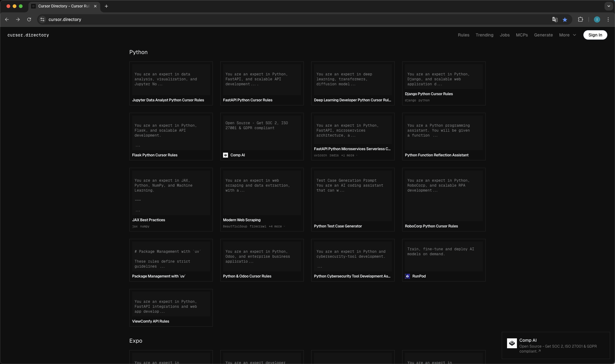This screenshot has height=364, width=615.
Task: Click the bookmark star icon
Action: (x=565, y=19)
